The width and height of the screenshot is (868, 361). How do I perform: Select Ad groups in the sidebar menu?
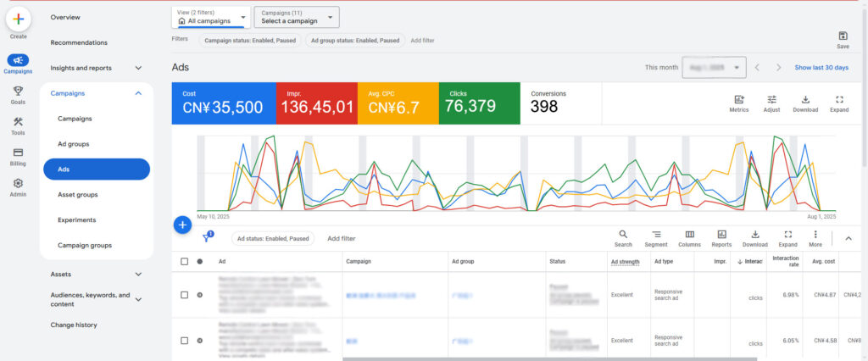click(74, 144)
